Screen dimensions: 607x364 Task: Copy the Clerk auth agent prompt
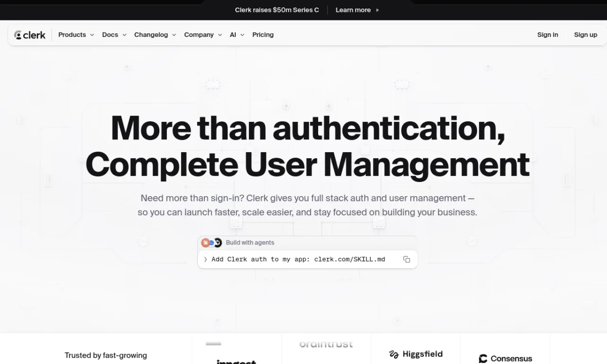tap(406, 259)
